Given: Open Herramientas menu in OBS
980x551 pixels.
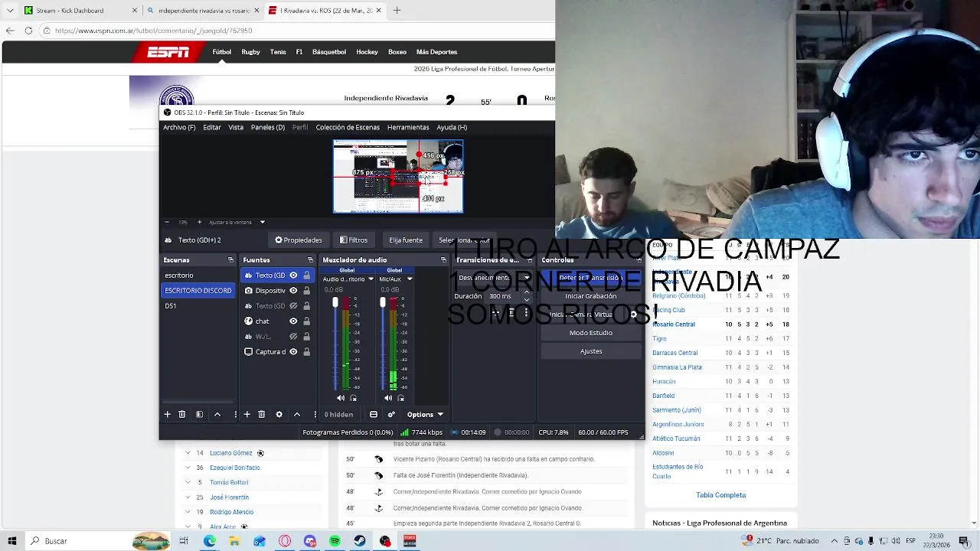Looking at the screenshot, I should click(x=408, y=127).
